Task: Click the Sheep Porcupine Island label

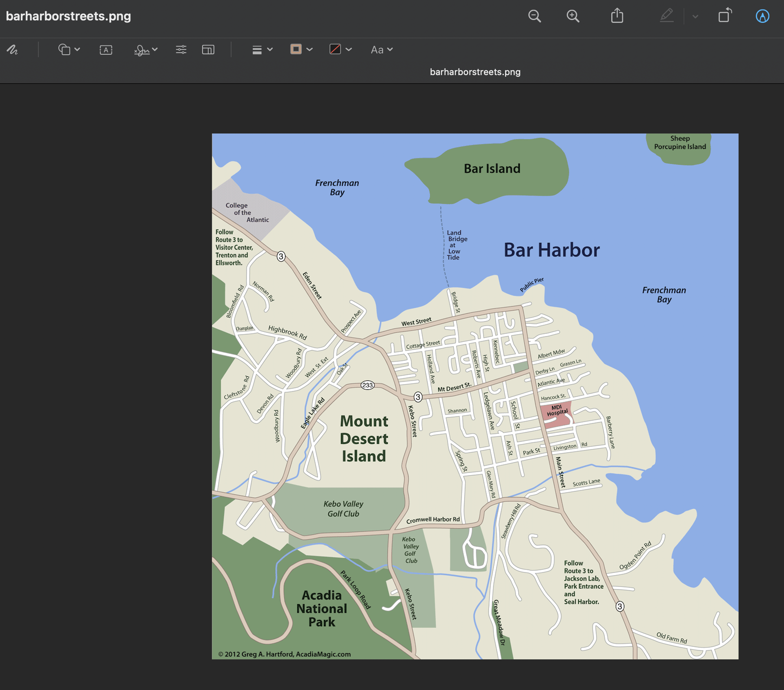Action: click(680, 142)
